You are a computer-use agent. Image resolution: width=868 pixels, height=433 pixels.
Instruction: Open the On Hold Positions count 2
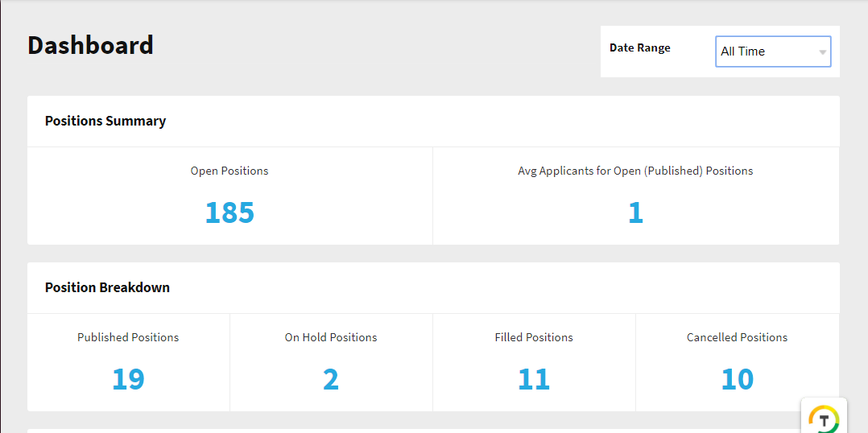tap(331, 379)
